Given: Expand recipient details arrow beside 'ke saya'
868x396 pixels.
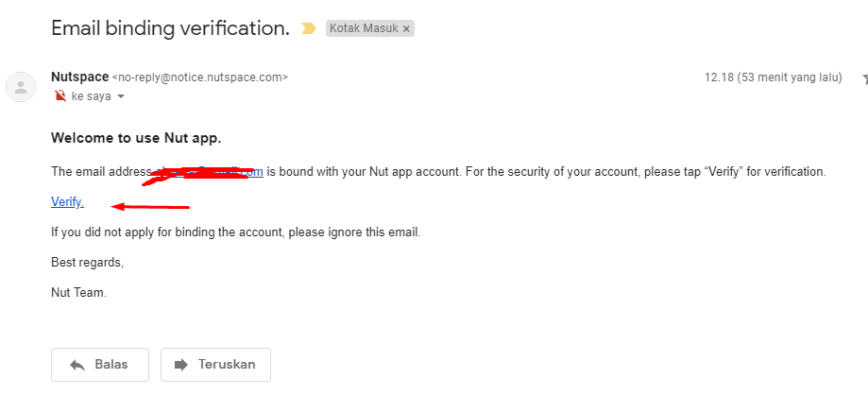Looking at the screenshot, I should (121, 96).
